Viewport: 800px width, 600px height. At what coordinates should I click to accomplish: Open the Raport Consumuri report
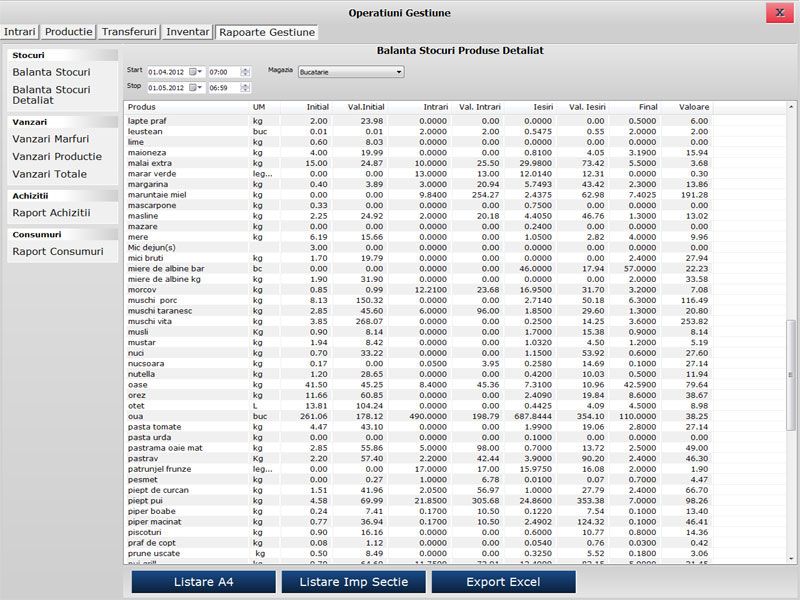(58, 252)
